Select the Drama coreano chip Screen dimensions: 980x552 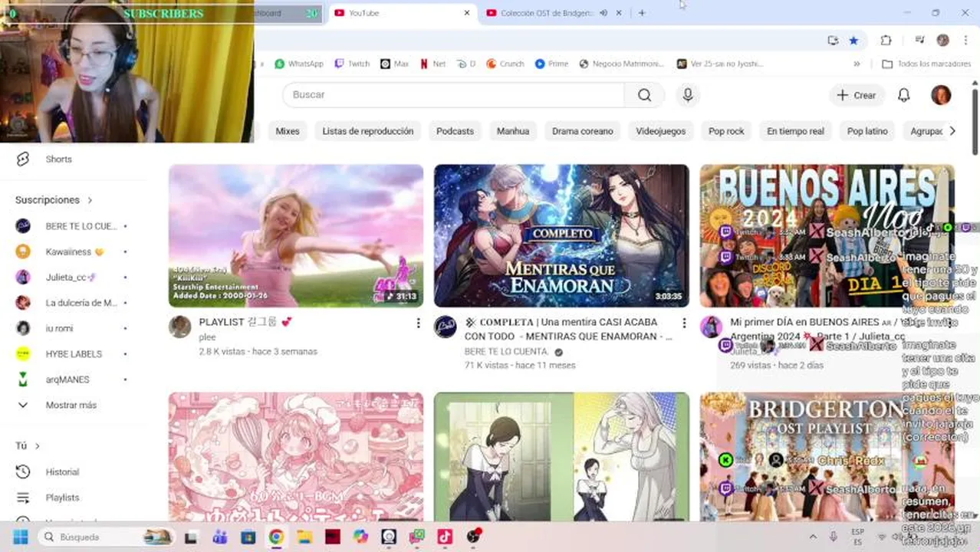tap(583, 131)
